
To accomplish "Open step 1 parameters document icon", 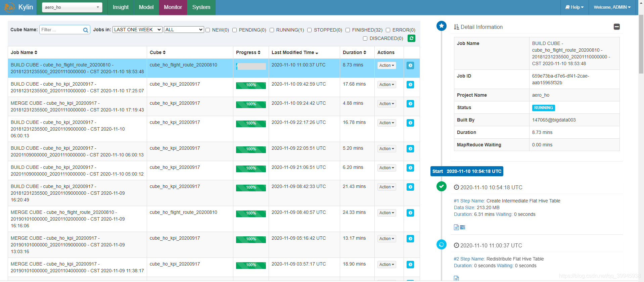I will point(456,227).
